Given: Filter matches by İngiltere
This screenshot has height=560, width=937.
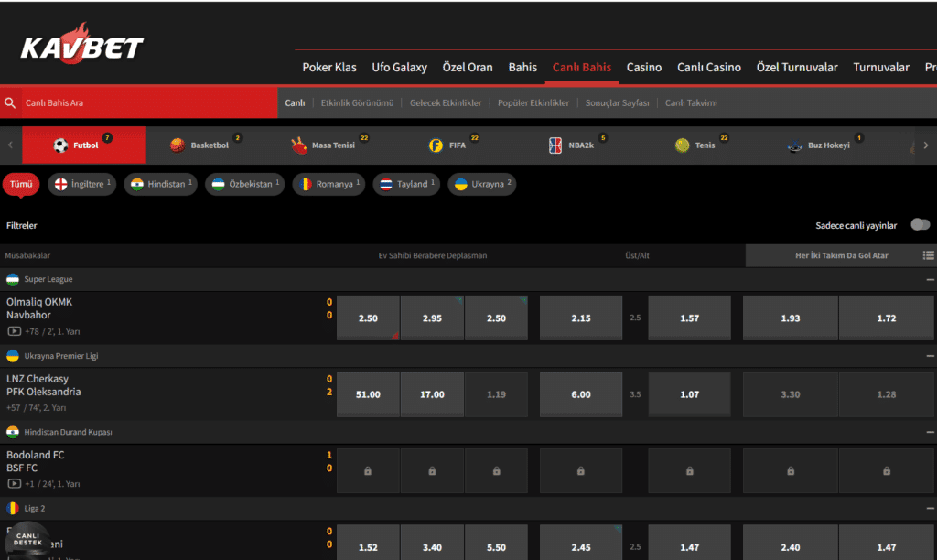Looking at the screenshot, I should click(x=82, y=184).
